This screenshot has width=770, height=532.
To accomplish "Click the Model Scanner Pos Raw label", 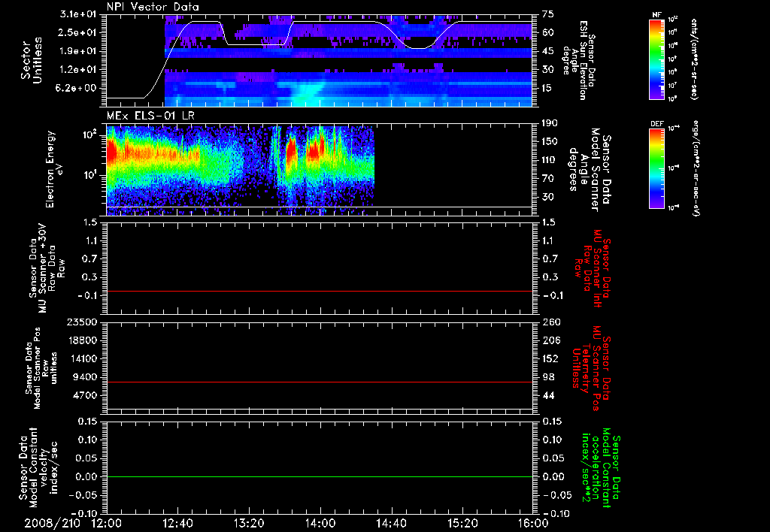I will (x=41, y=368).
